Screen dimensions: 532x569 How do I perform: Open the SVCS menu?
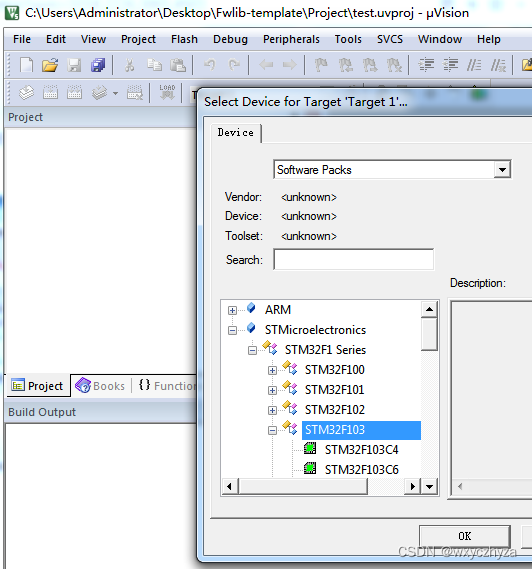(390, 39)
